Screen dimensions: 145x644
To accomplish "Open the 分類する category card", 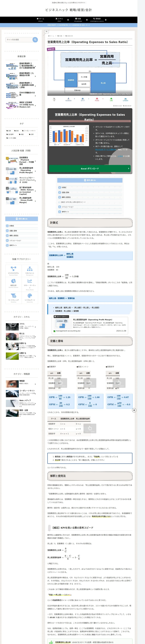I will [21, 356].
